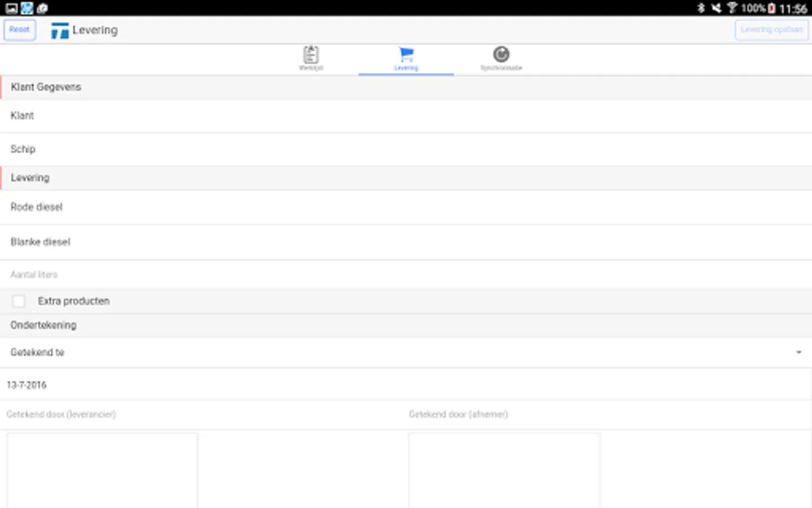The width and height of the screenshot is (812, 508).
Task: Click the Ondertekening section header
Action: coord(406,326)
